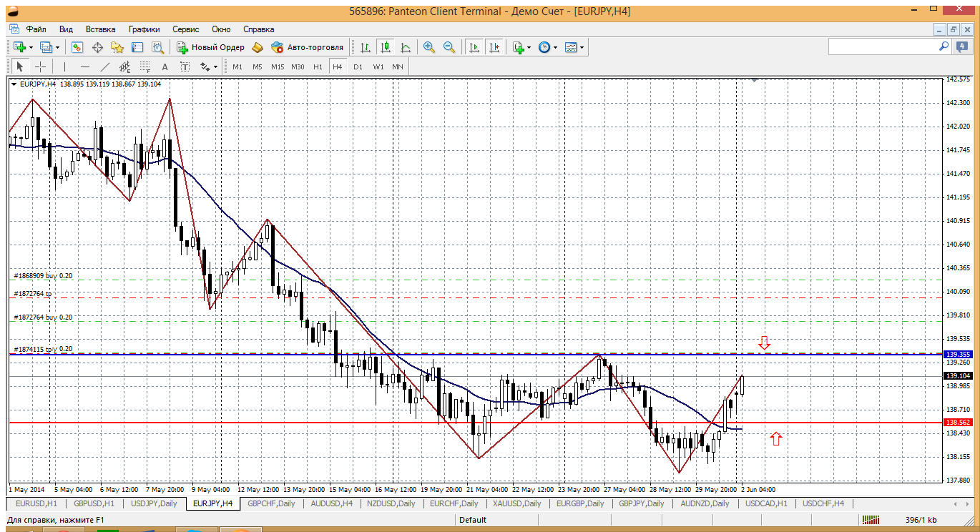Viewport: 980px width, 532px height.
Task: Toggle the Chart Shift button
Action: pyautogui.click(x=494, y=47)
